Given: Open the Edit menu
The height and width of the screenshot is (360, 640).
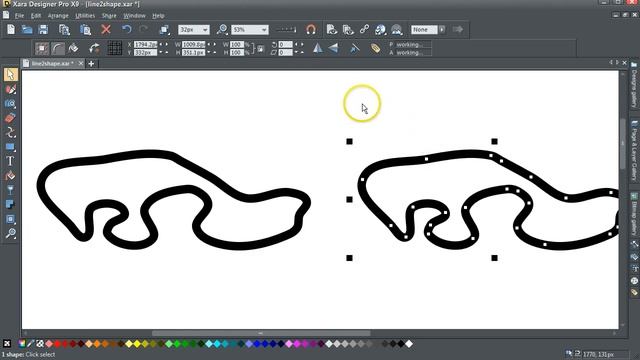Looking at the screenshot, I should point(36,16).
